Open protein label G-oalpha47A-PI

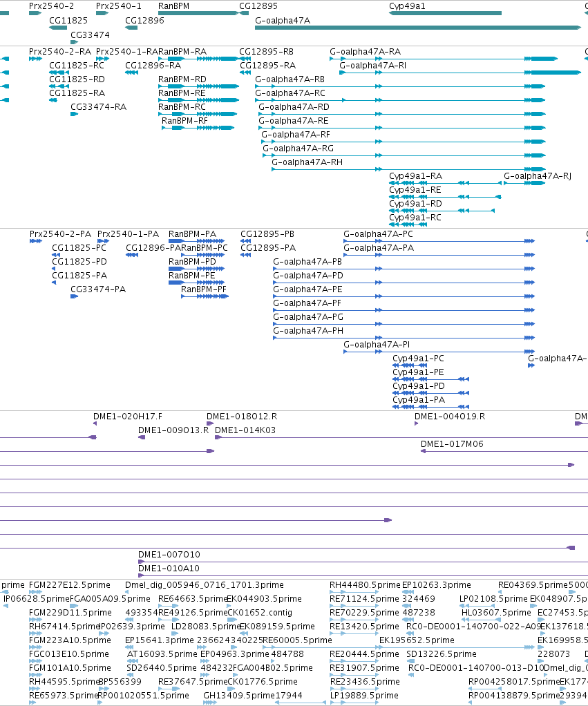(377, 345)
